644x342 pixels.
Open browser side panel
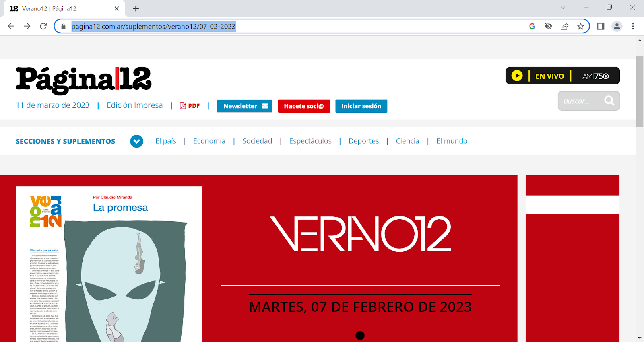601,26
